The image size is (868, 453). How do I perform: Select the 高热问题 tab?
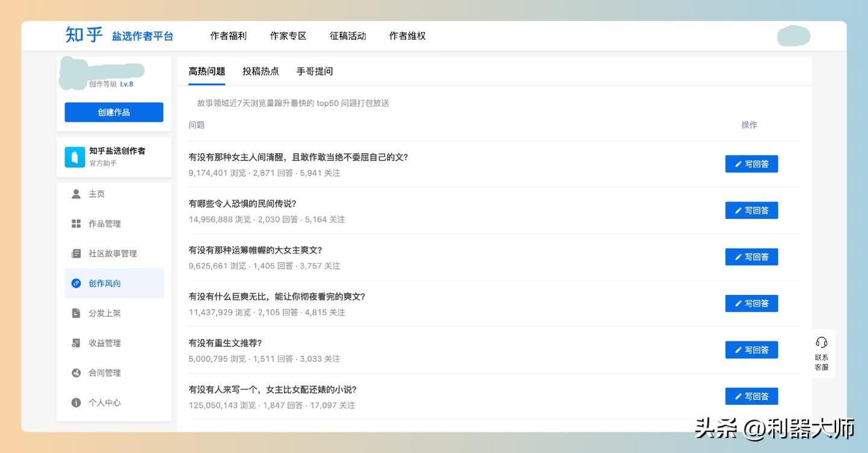[x=207, y=71]
